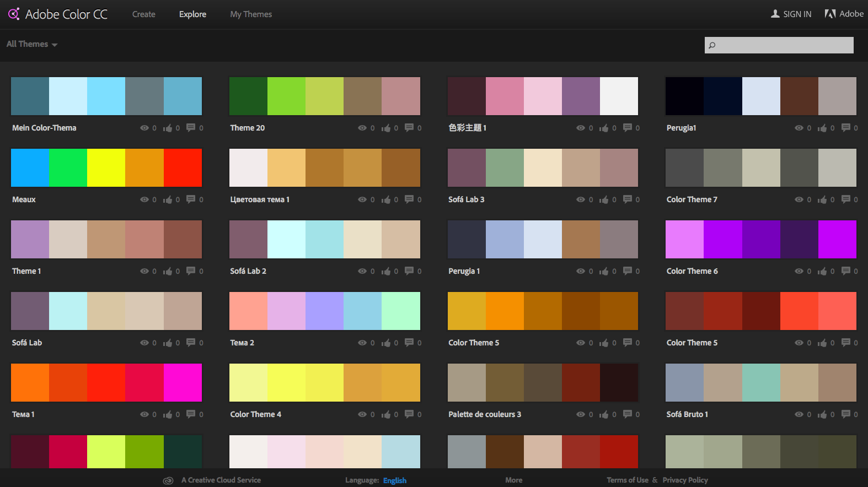868x487 pixels.
Task: Click the Adobe Color CC logo icon
Action: pos(14,14)
